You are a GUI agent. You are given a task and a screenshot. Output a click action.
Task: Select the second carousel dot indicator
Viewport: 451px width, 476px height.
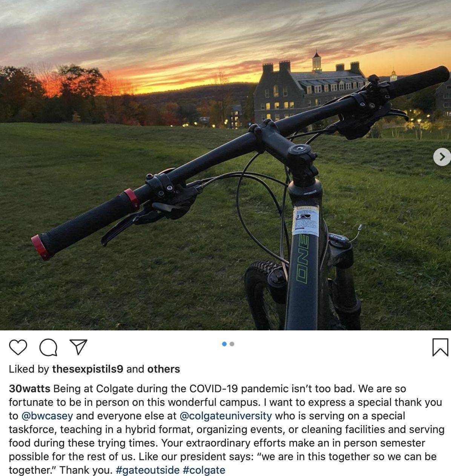(x=232, y=344)
